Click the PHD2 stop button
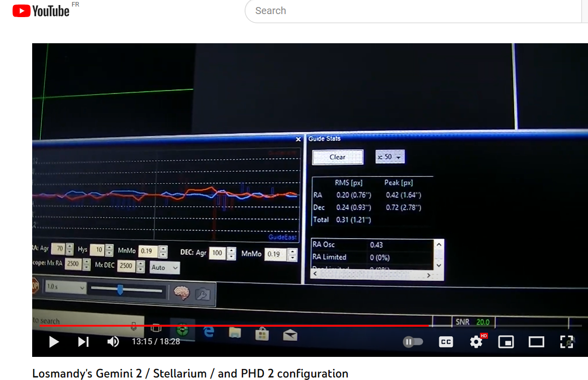Screen dimensions: 588x380 (35, 286)
